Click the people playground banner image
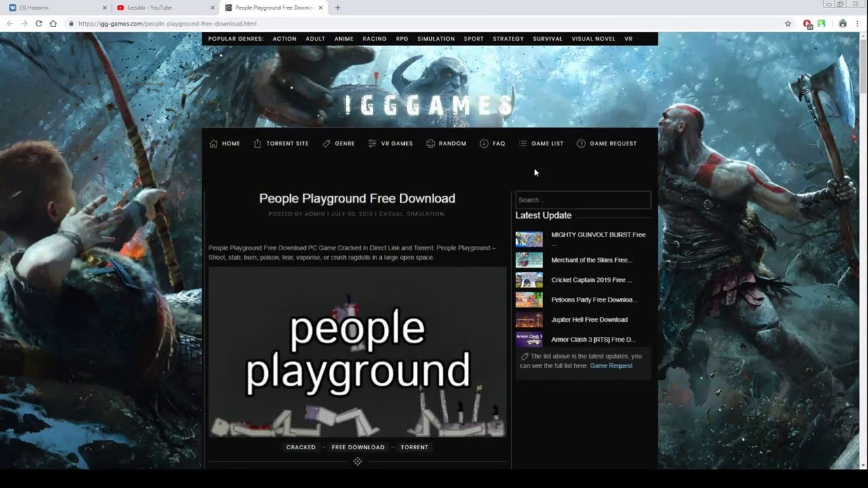The width and height of the screenshot is (868, 488). 357,352
